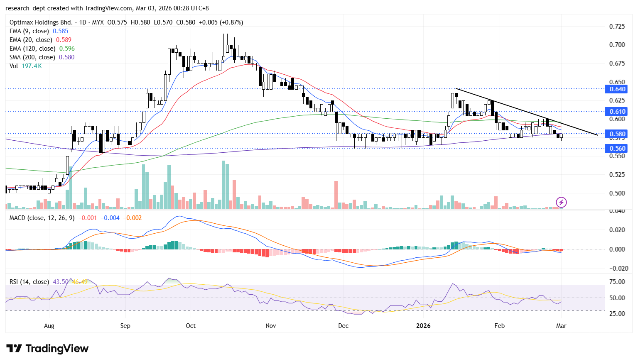Click the 0.610 price level label
The width and height of the screenshot is (638, 364).
(x=617, y=112)
